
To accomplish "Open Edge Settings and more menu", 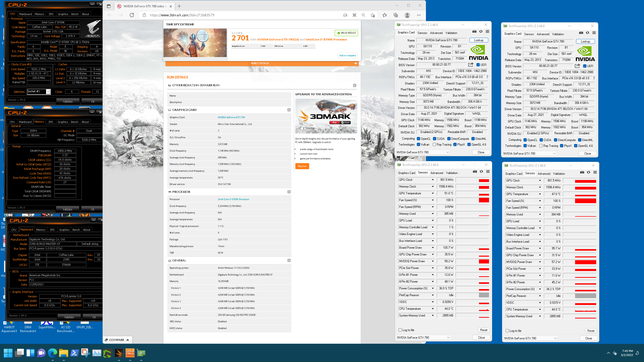I will point(419,15).
